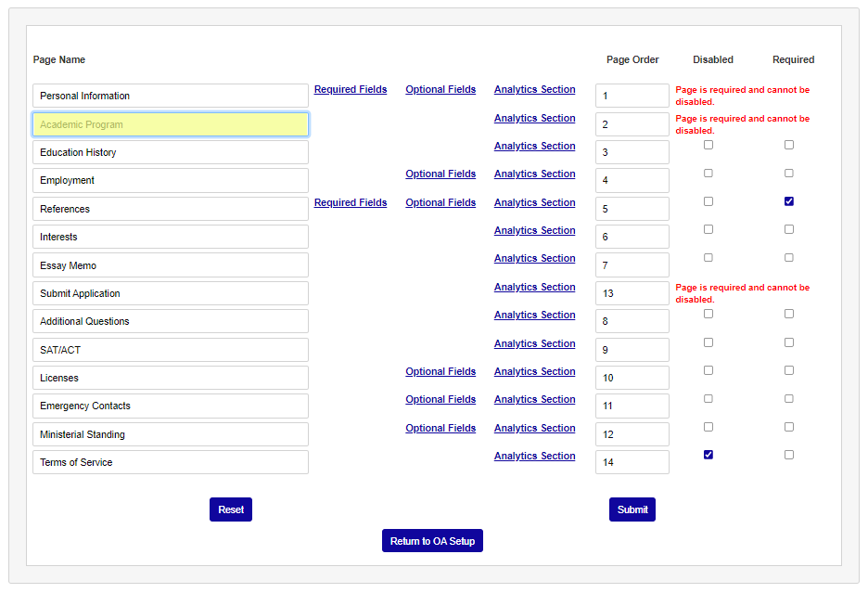
Task: Disable the Education History page
Action: click(708, 144)
